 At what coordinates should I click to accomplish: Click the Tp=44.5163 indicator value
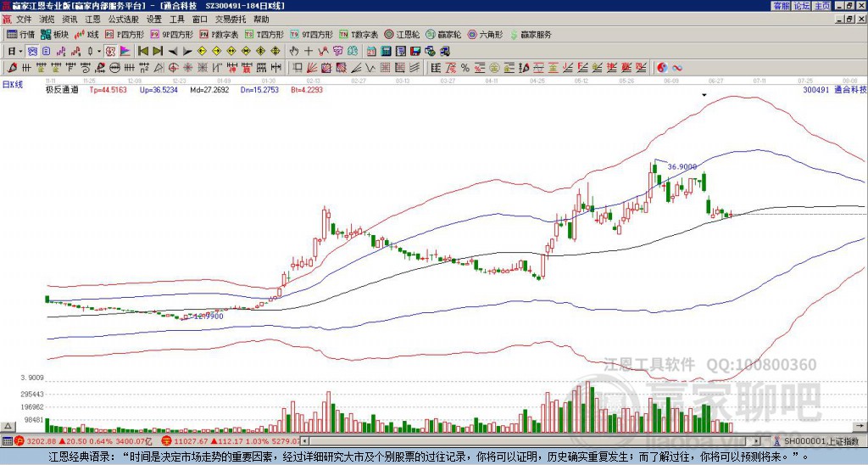[x=108, y=89]
